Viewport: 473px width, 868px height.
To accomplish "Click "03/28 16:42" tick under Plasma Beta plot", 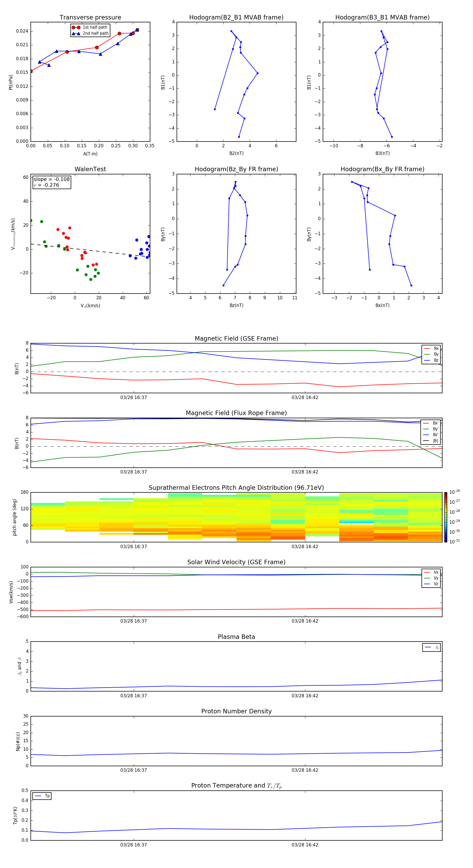I will coord(305,696).
